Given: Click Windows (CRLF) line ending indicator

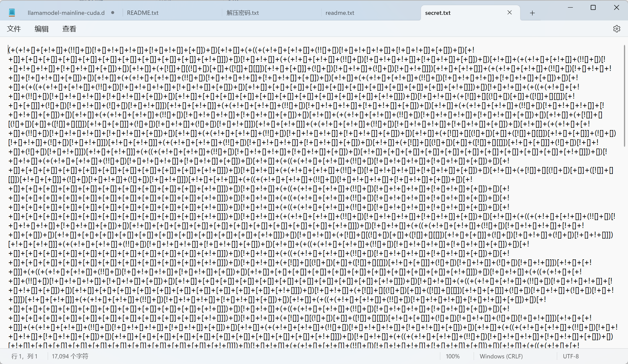Looking at the screenshot, I should click(501, 356).
